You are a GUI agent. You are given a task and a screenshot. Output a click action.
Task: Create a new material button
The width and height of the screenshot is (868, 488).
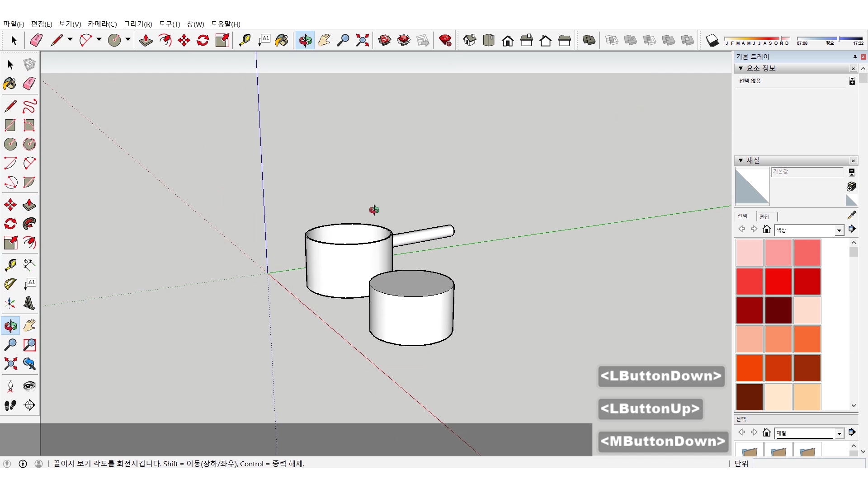click(851, 187)
